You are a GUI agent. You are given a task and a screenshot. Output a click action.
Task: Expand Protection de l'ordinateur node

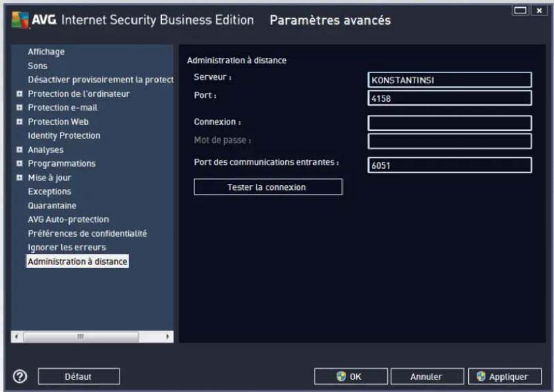(20, 94)
